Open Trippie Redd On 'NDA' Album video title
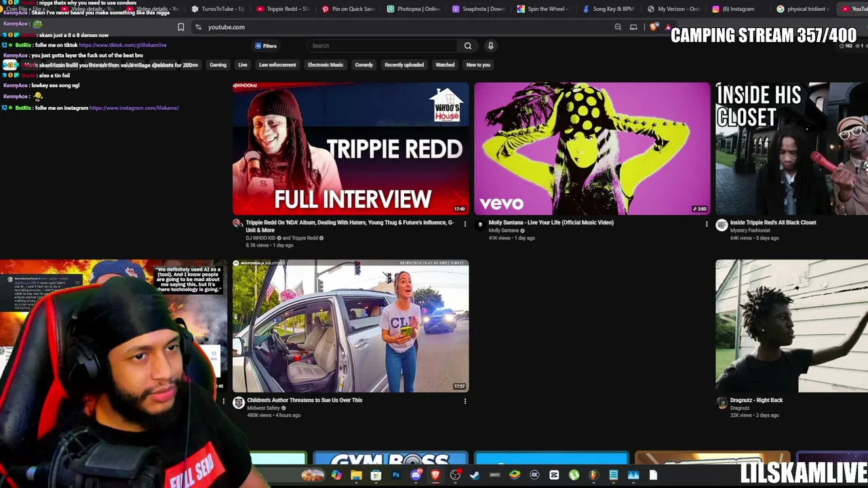Image resolution: width=868 pixels, height=488 pixels. point(350,226)
